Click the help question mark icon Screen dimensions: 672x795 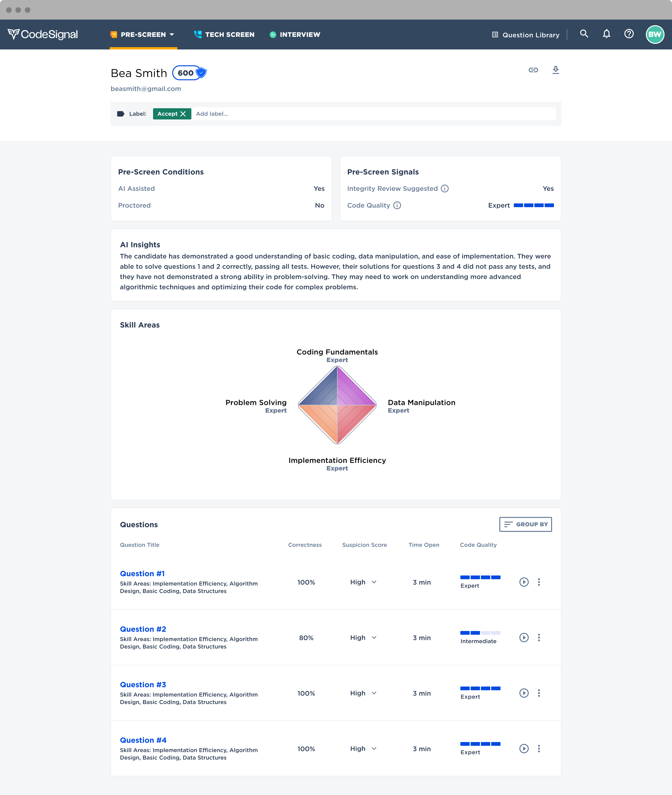pos(629,34)
